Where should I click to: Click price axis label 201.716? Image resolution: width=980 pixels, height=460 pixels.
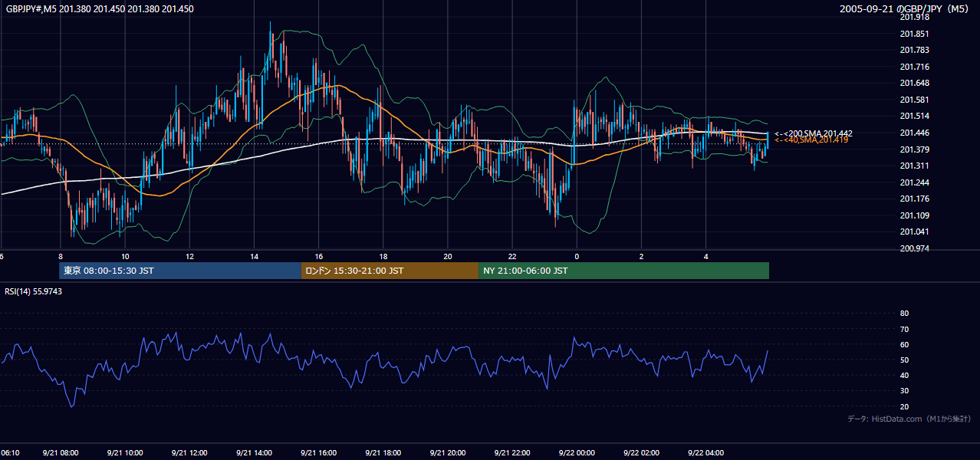[914, 67]
